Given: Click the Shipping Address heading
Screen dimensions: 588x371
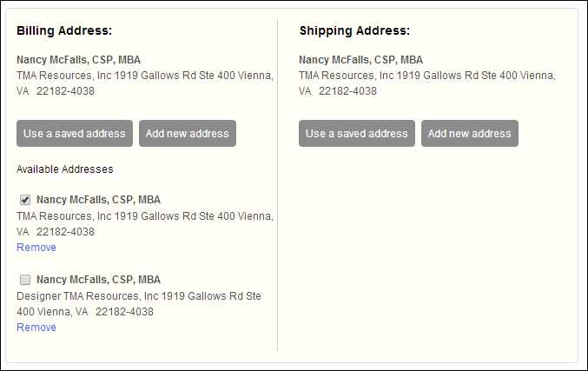Looking at the screenshot, I should [354, 30].
